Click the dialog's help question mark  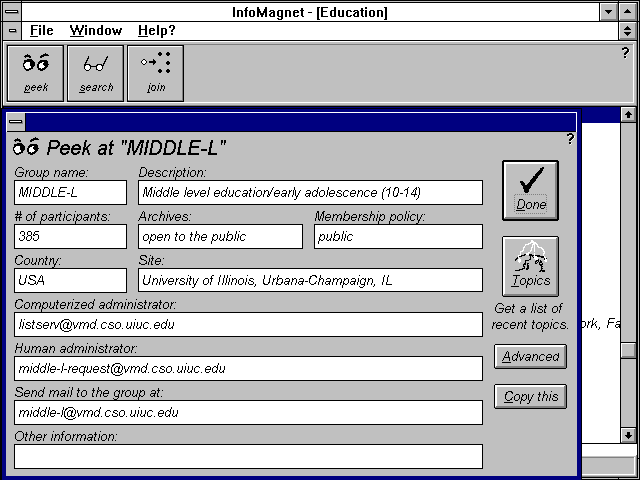coord(570,139)
